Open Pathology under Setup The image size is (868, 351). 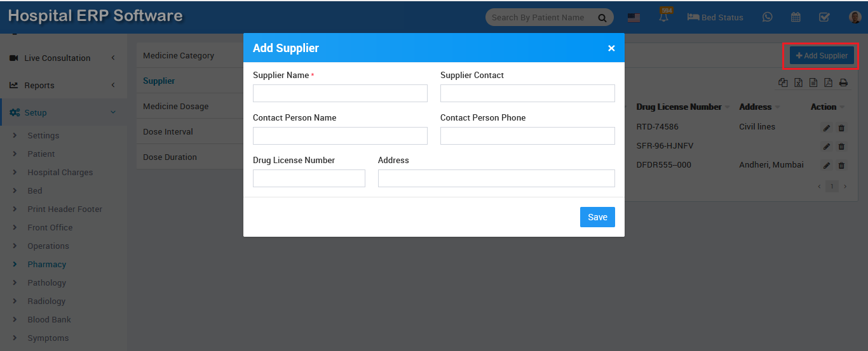pyautogui.click(x=47, y=282)
